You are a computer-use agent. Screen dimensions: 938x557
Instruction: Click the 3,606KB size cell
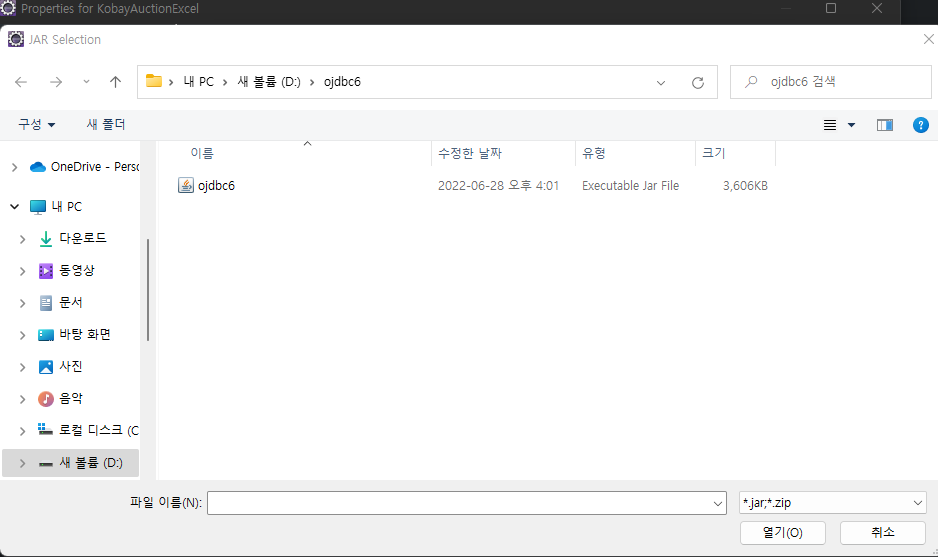(745, 185)
